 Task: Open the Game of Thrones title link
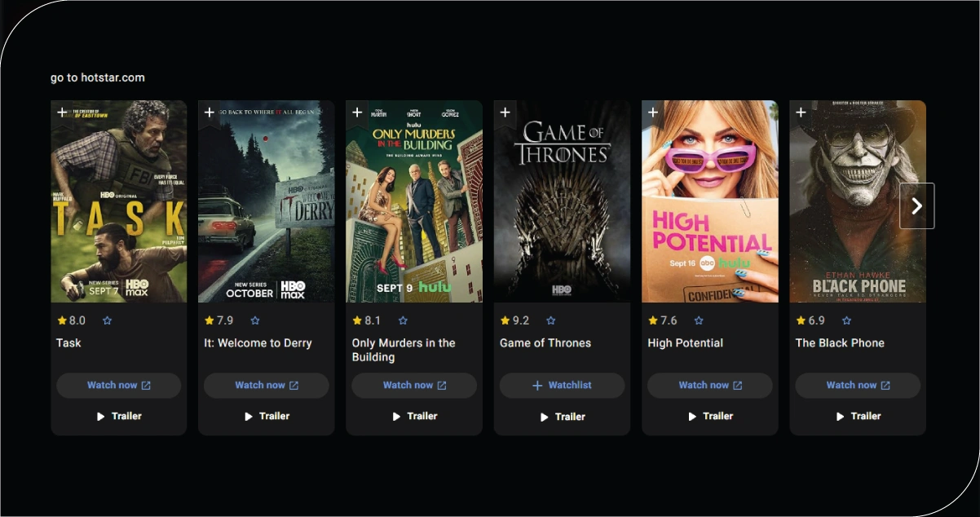coord(545,343)
